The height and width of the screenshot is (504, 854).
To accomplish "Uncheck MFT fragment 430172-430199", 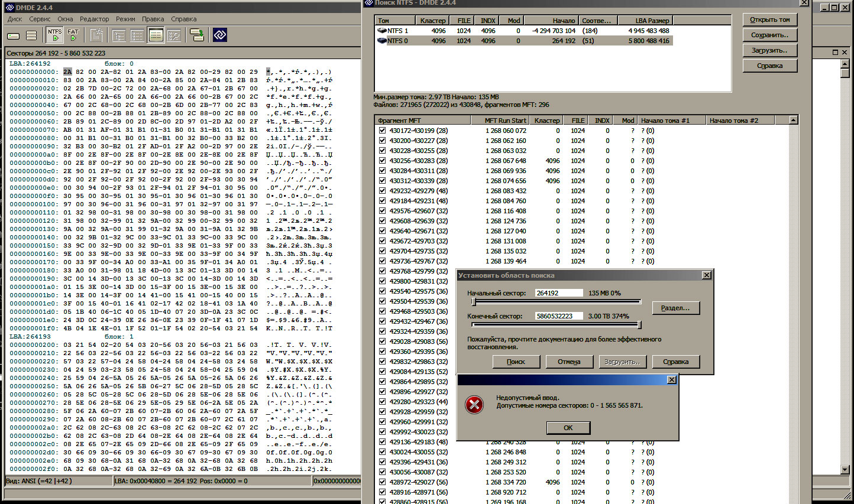I will click(383, 131).
